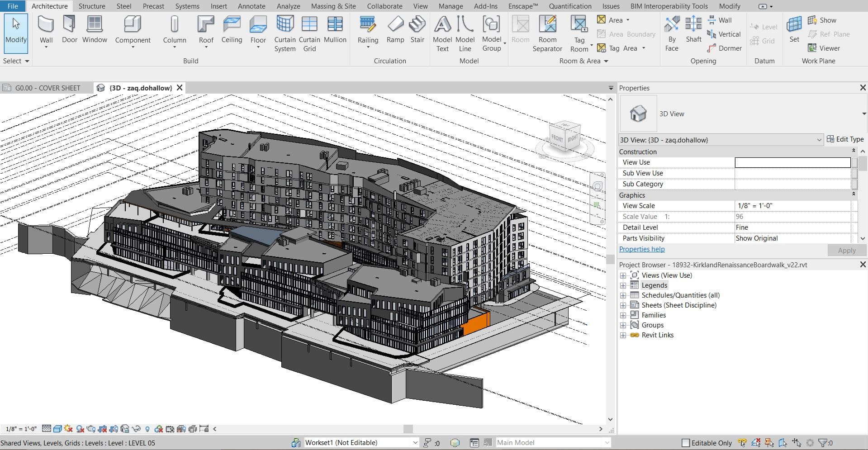Click the Shaft opening tool
The image size is (868, 450).
click(693, 30)
